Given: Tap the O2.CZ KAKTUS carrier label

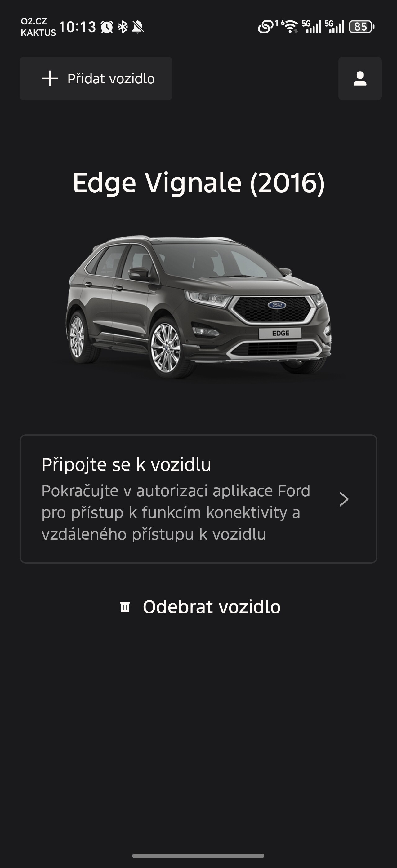Looking at the screenshot, I should coord(38,27).
